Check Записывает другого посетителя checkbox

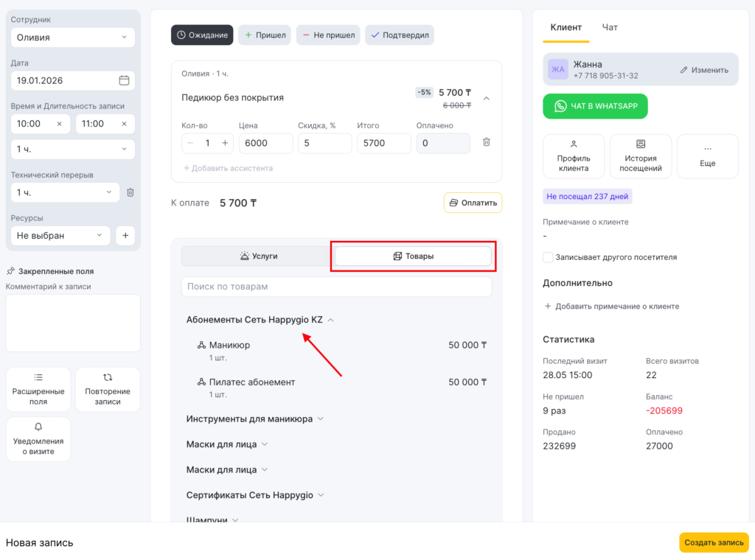coord(548,257)
